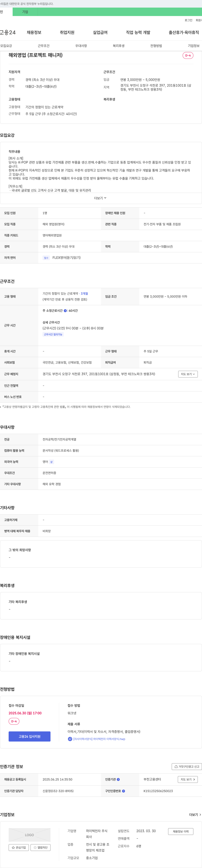Click the D-4 badge below 접수 마감일
The image size is (202, 868).
[14, 722]
